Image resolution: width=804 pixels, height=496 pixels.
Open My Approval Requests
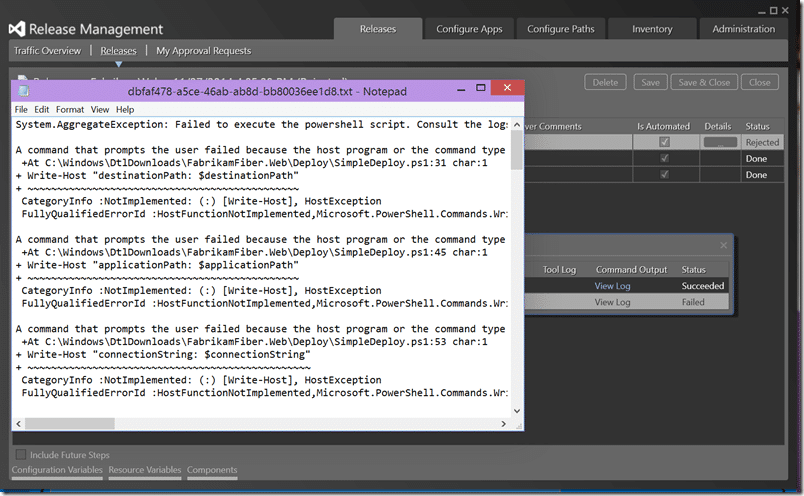click(204, 51)
